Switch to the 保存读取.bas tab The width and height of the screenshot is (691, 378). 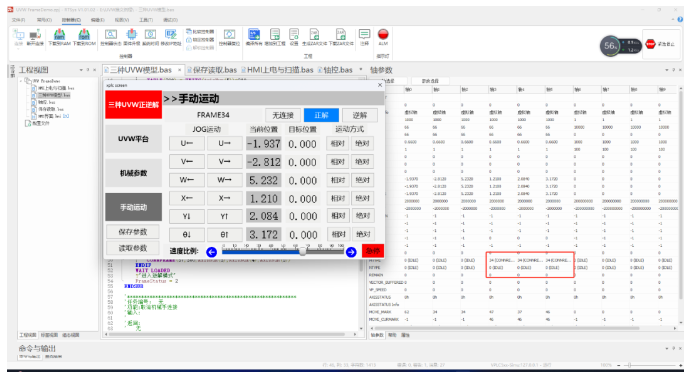(x=212, y=70)
